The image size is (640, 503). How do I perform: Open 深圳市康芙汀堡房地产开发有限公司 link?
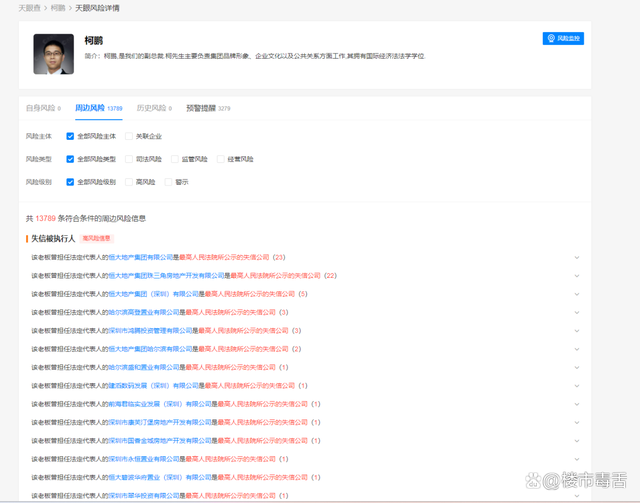(x=160, y=423)
